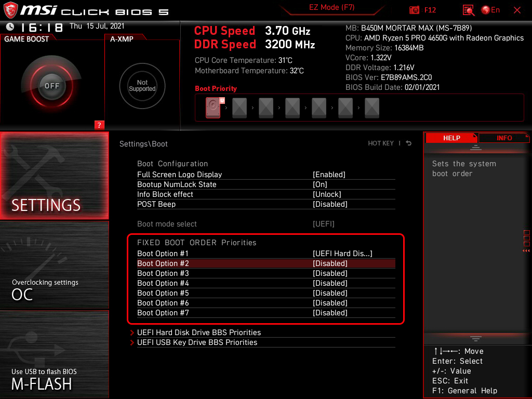Change Boot Option #4 Disabled value
532x399 pixels.
(330, 283)
